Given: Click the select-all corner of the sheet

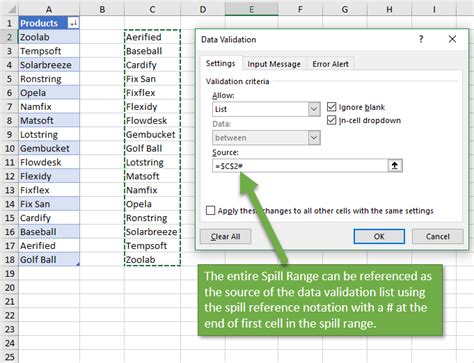Looking at the screenshot, I should tap(9, 9).
